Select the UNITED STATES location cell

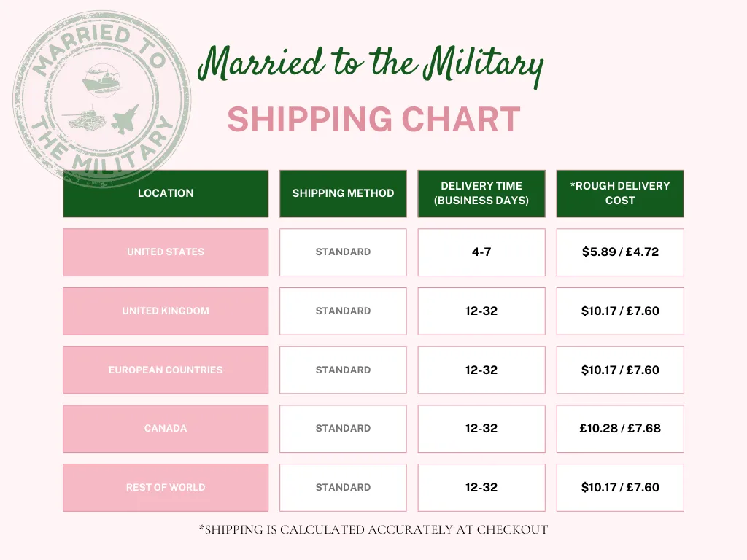(x=166, y=252)
